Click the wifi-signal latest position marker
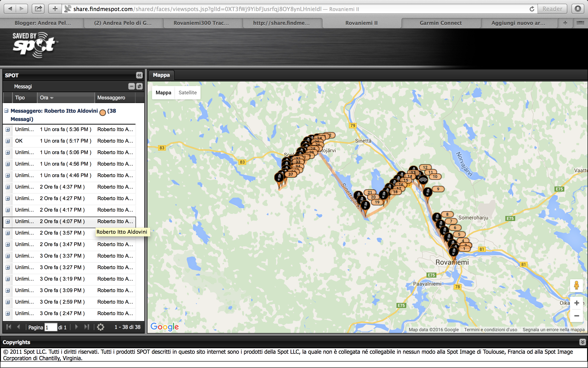The height and width of the screenshot is (368, 588). 423,180
